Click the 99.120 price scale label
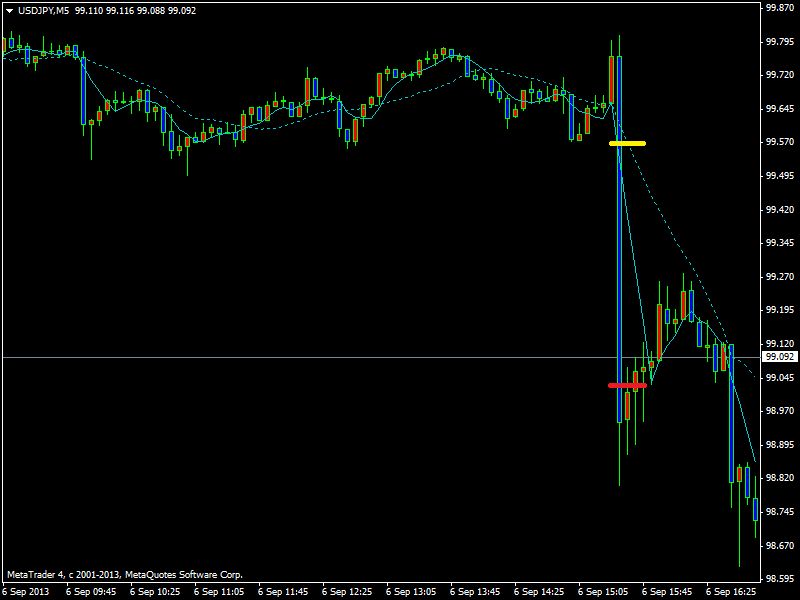Viewport: 800px width, 600px height. 780,344
